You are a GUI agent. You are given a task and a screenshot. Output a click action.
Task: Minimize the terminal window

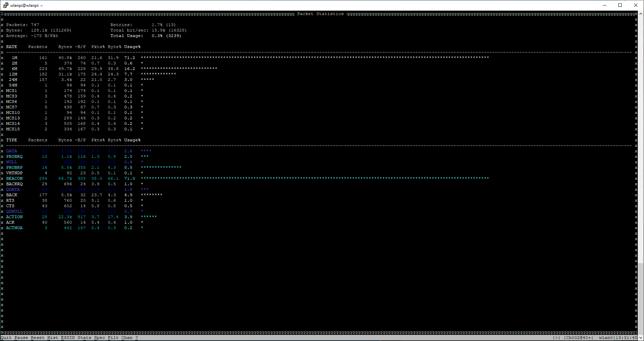pos(605,5)
